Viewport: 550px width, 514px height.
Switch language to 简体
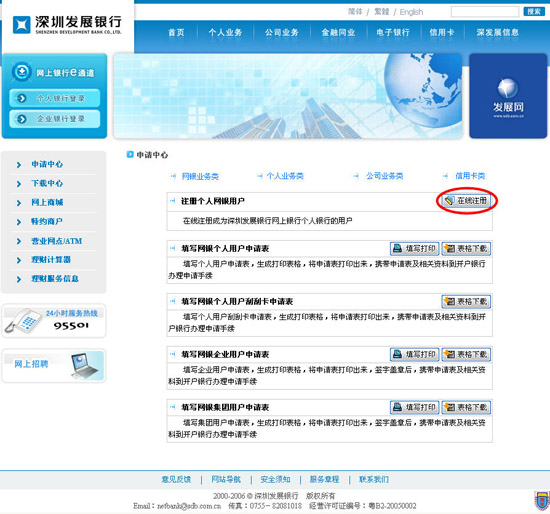point(355,12)
